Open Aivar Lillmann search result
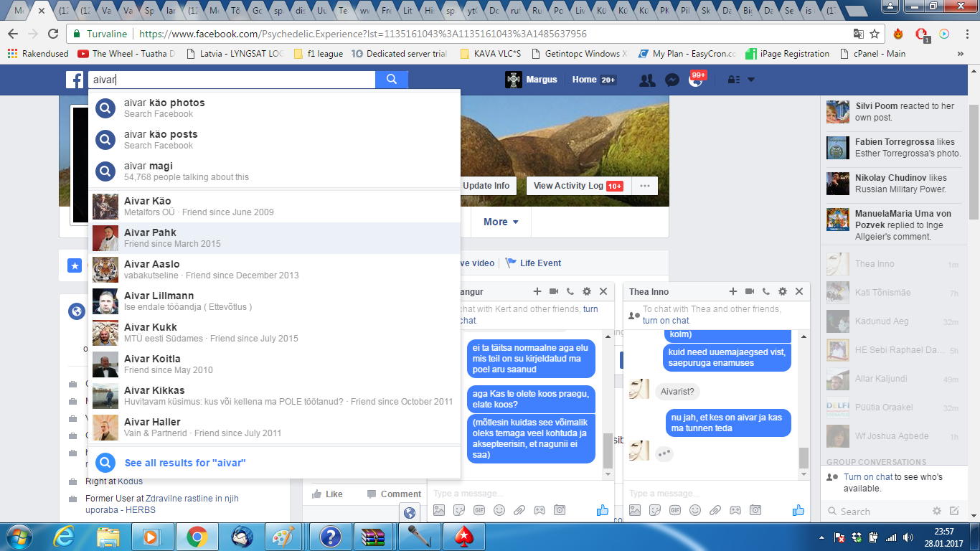This screenshot has width=980, height=551. tap(274, 301)
